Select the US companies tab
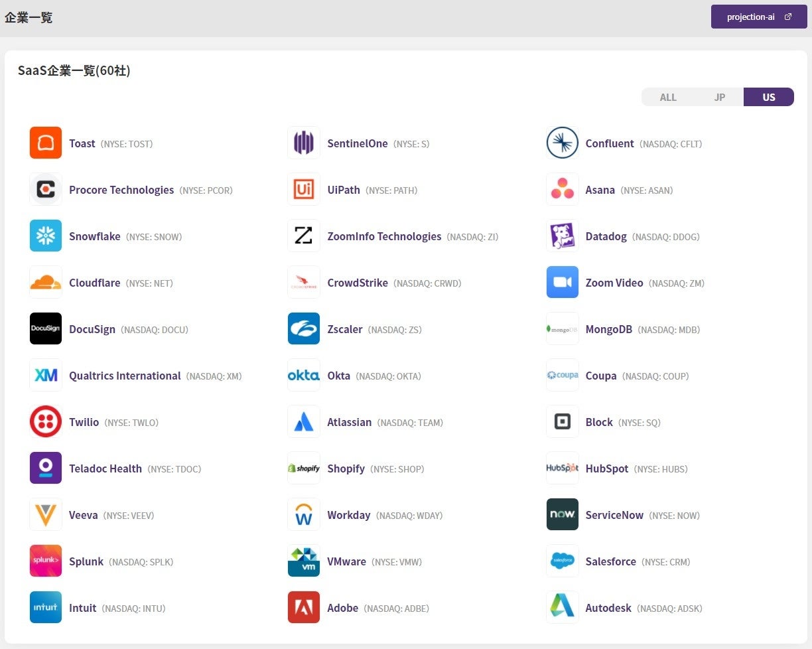 tap(769, 97)
